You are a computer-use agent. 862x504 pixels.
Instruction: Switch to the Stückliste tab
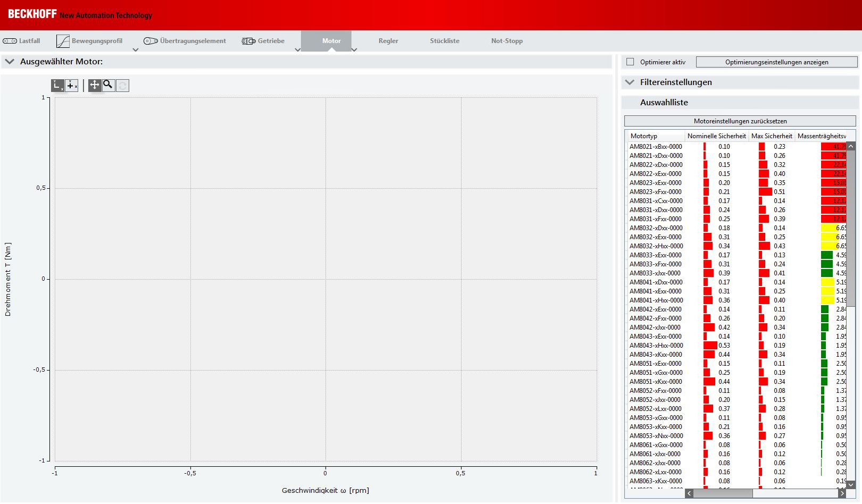point(445,41)
